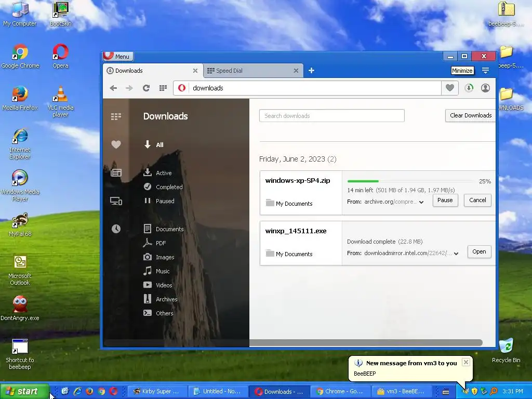Image resolution: width=532 pixels, height=399 pixels.
Task: Select MyPal 68 desktop icon
Action: click(20, 225)
